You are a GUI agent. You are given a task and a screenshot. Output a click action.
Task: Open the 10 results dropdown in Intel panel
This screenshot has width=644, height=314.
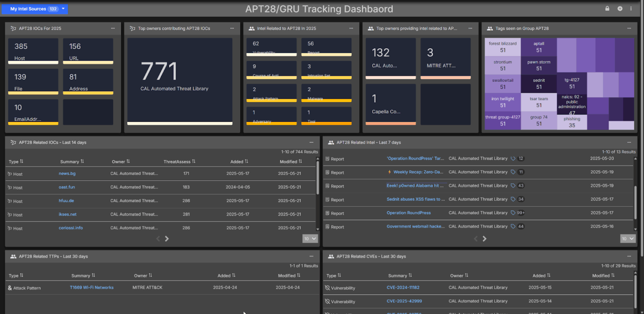[628, 238]
